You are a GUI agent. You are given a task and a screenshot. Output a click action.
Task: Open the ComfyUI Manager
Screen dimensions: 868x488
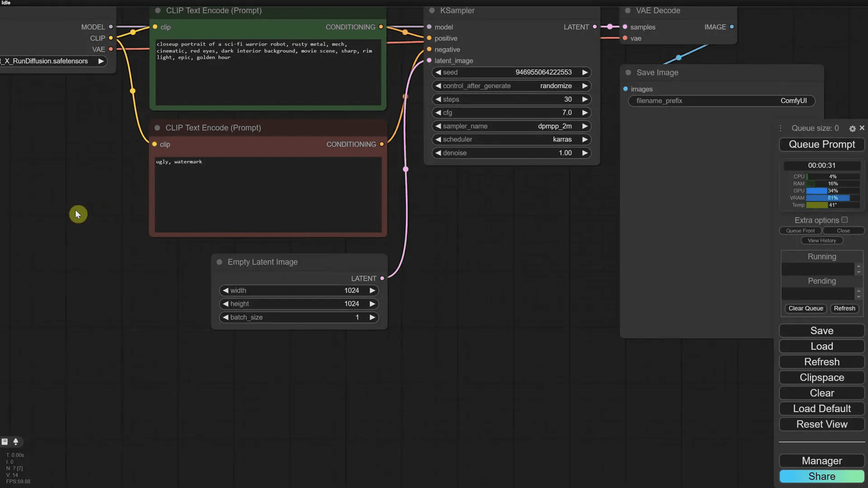821,461
